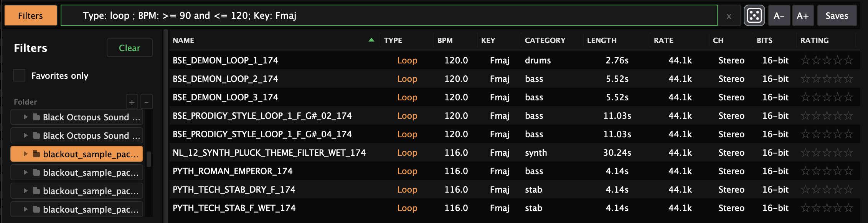The image size is (868, 223).
Task: Rate BSE_PRODIGY_STYLE_LOOP_1_F_G#_04_174 five stars
Action: [x=848, y=134]
